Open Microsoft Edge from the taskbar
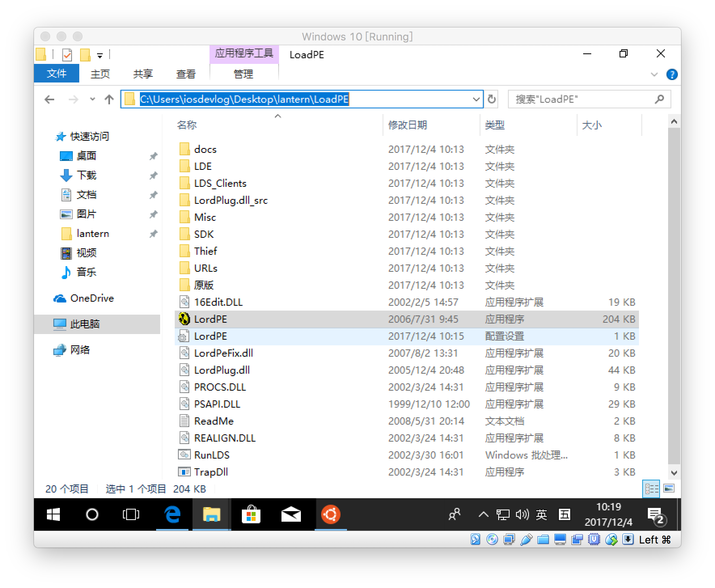The image size is (715, 588). [172, 514]
